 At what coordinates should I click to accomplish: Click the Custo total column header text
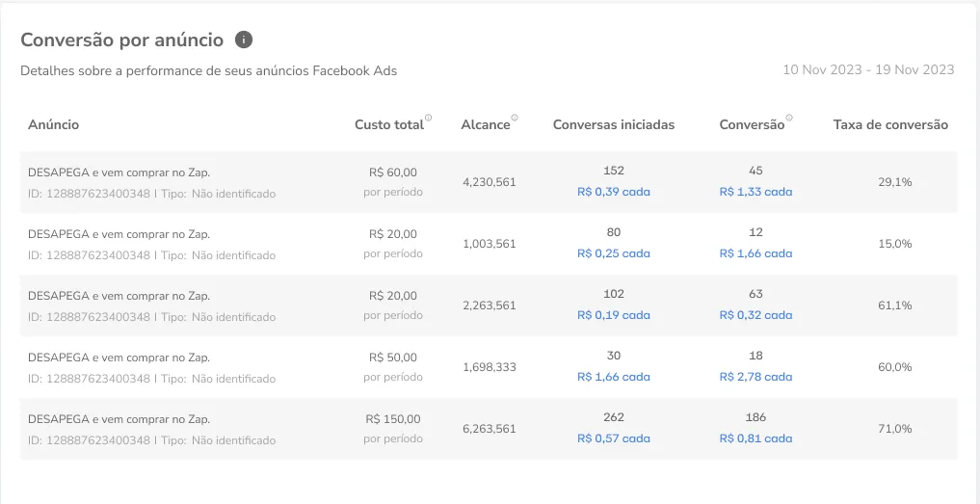388,125
